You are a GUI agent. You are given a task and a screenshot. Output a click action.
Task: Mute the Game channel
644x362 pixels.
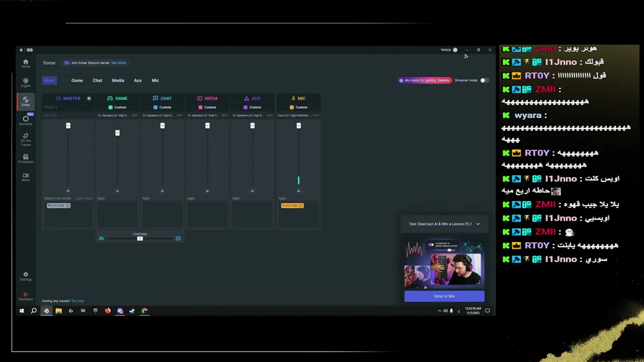(x=117, y=191)
